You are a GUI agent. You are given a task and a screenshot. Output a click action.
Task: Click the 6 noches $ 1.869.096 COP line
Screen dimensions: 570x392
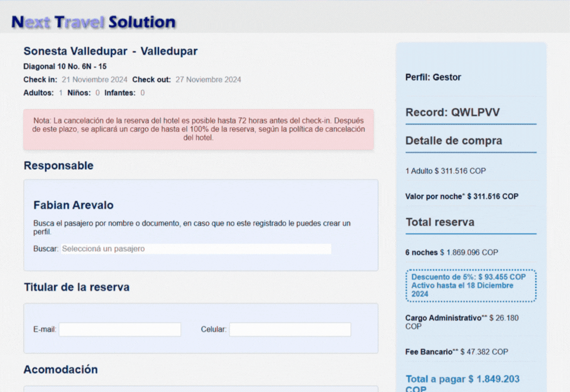coord(452,252)
